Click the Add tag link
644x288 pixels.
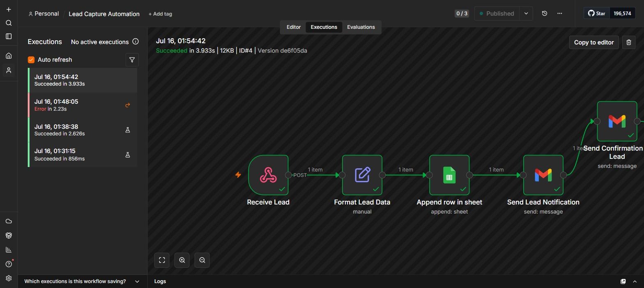[x=160, y=14]
